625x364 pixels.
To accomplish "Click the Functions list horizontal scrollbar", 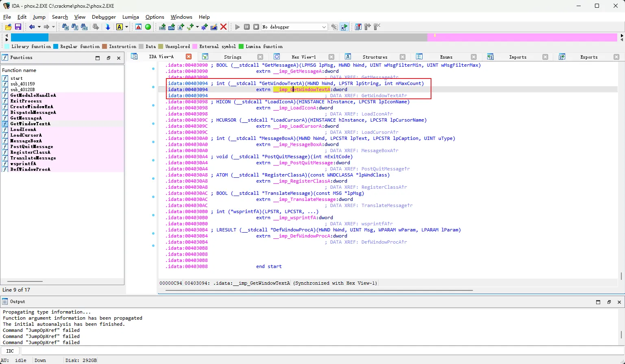I will (x=25, y=281).
